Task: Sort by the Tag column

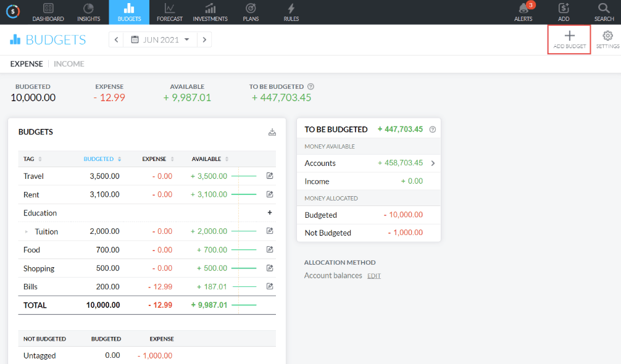Action: pos(33,159)
